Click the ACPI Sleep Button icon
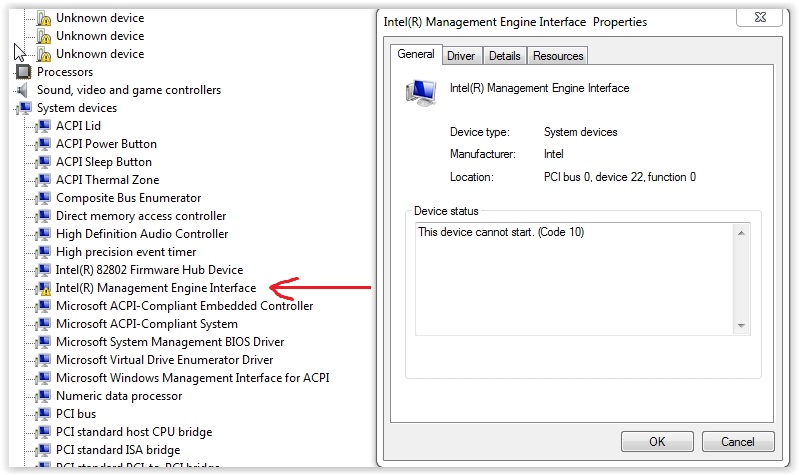 (44, 162)
